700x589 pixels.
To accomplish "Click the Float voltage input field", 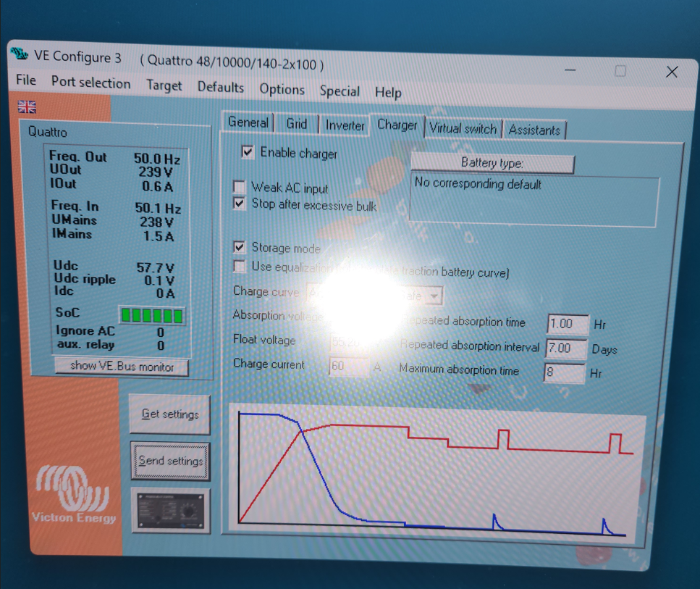I will 350,343.
